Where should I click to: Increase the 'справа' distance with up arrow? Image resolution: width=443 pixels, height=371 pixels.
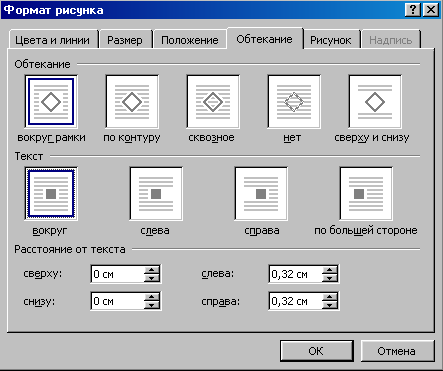[x=330, y=297]
